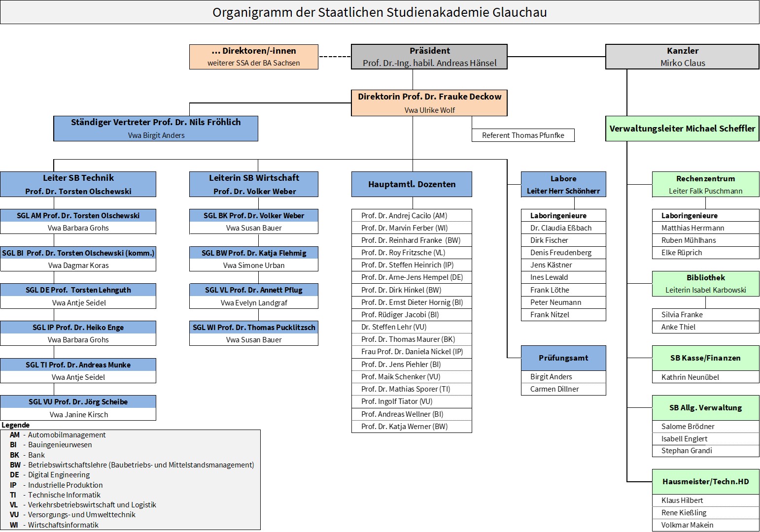The height and width of the screenshot is (532, 760).
Task: Select Direktorin Prof. Dr. Frauke Deckow box
Action: [429, 103]
